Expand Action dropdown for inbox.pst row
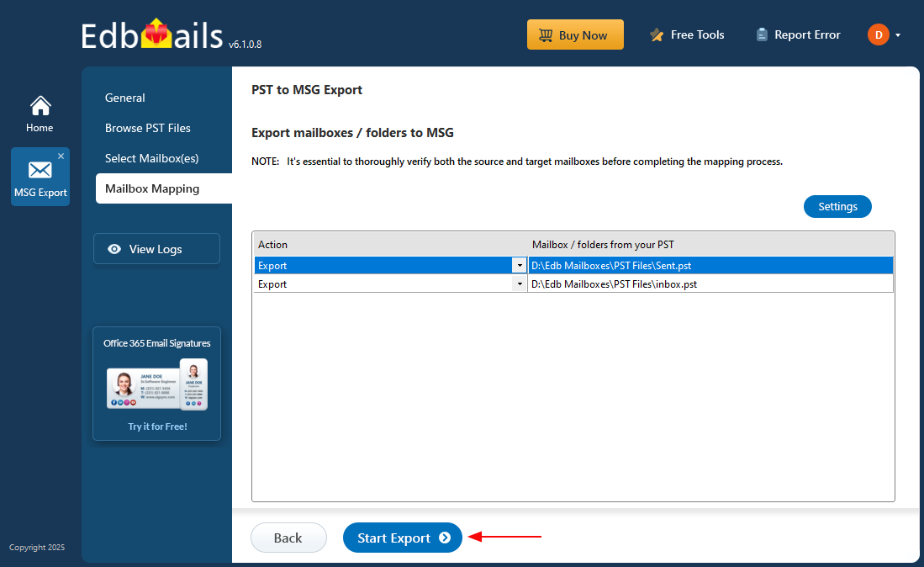The width and height of the screenshot is (924, 567). point(519,284)
